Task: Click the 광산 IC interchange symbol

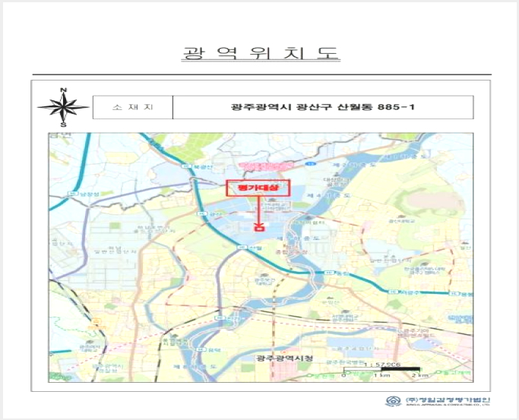Action: [201, 214]
